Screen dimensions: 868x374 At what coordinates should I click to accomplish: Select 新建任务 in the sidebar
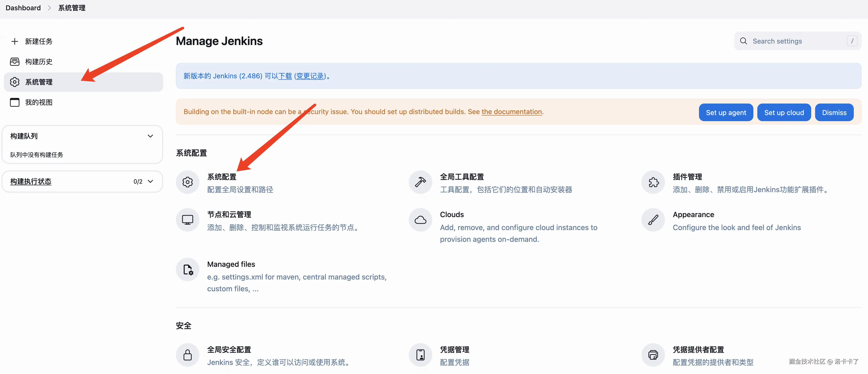click(38, 41)
